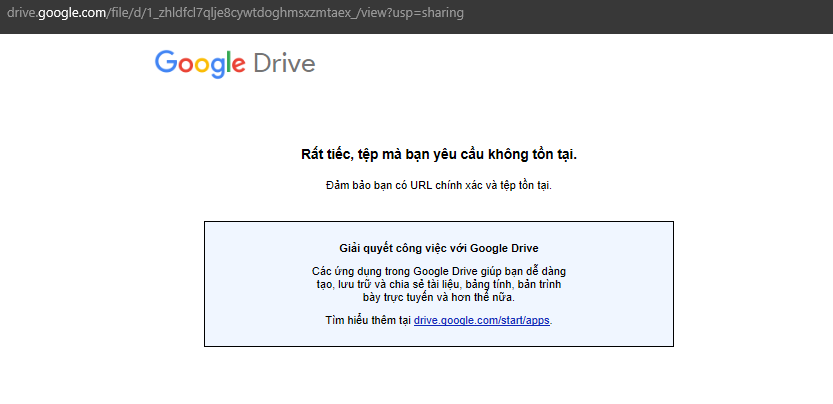The width and height of the screenshot is (833, 404).
Task: Click the heading 'Rất tiếc, tệp mà bạn yêu cầu không tồn tại.'
Action: [x=439, y=155]
